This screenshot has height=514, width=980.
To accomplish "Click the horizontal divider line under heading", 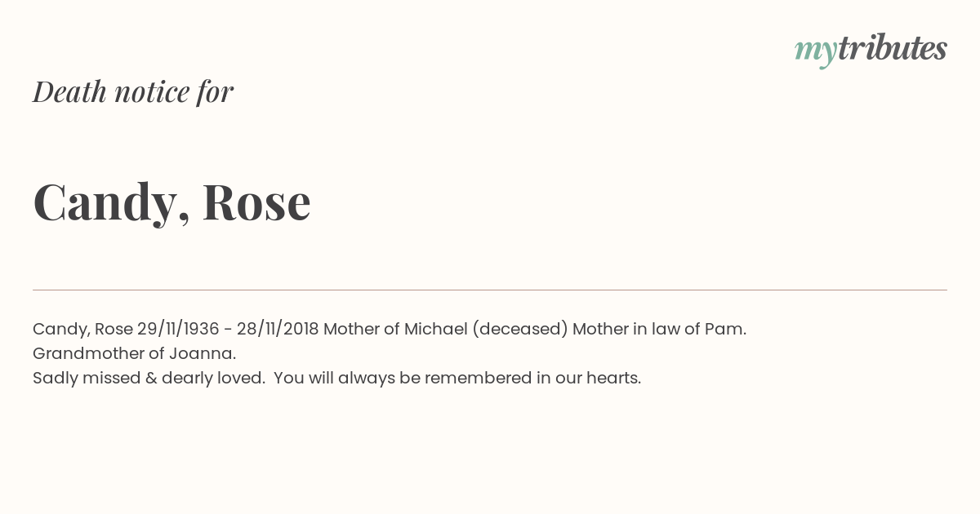I will (490, 290).
